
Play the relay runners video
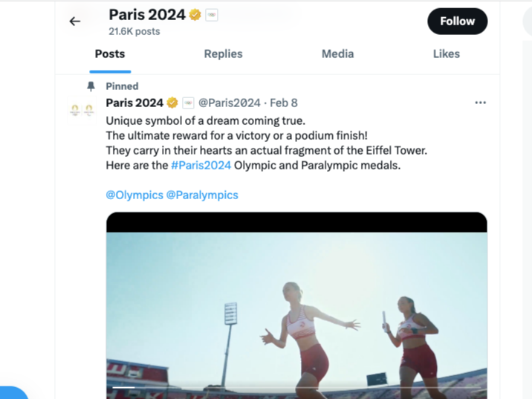pyautogui.click(x=296, y=312)
